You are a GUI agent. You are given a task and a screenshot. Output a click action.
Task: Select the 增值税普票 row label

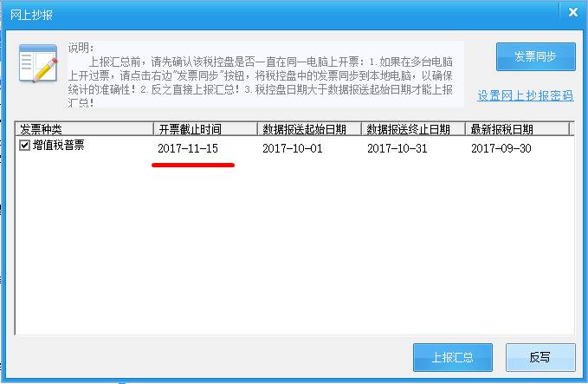pyautogui.click(x=59, y=145)
